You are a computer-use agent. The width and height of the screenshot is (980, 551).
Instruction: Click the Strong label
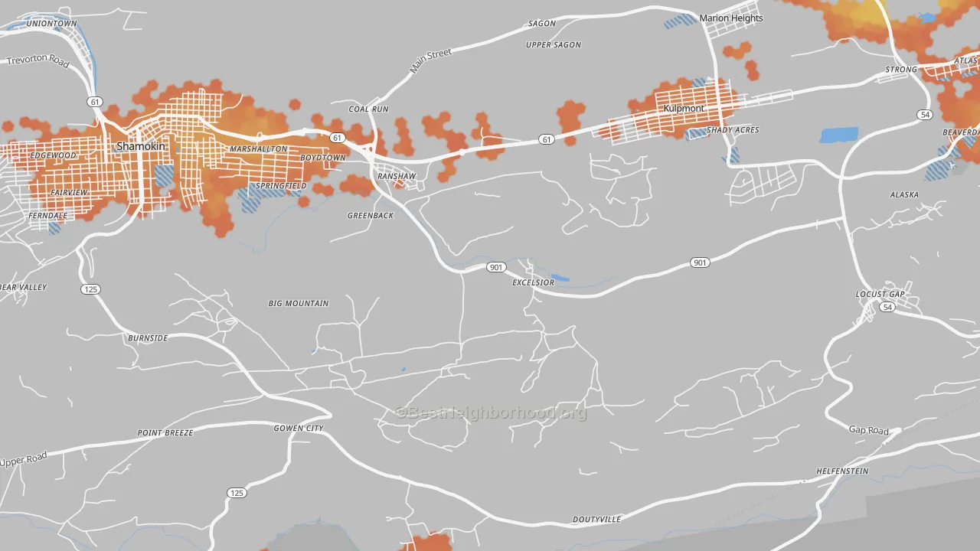click(x=901, y=70)
